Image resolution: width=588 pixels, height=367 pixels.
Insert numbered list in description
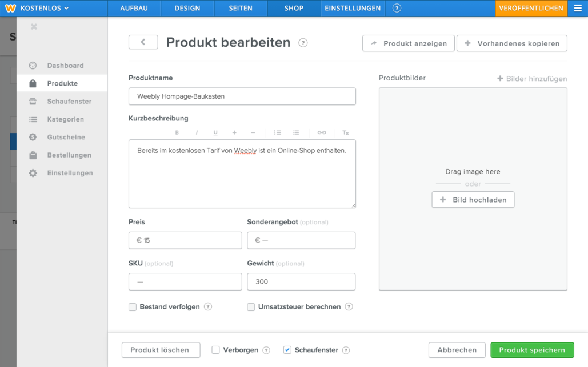click(278, 132)
